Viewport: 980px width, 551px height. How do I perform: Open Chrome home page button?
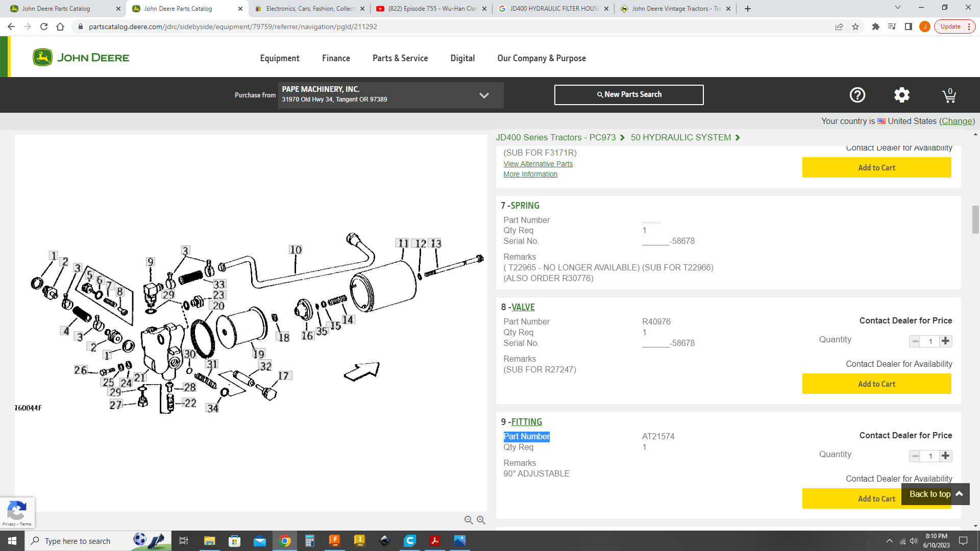(60, 27)
